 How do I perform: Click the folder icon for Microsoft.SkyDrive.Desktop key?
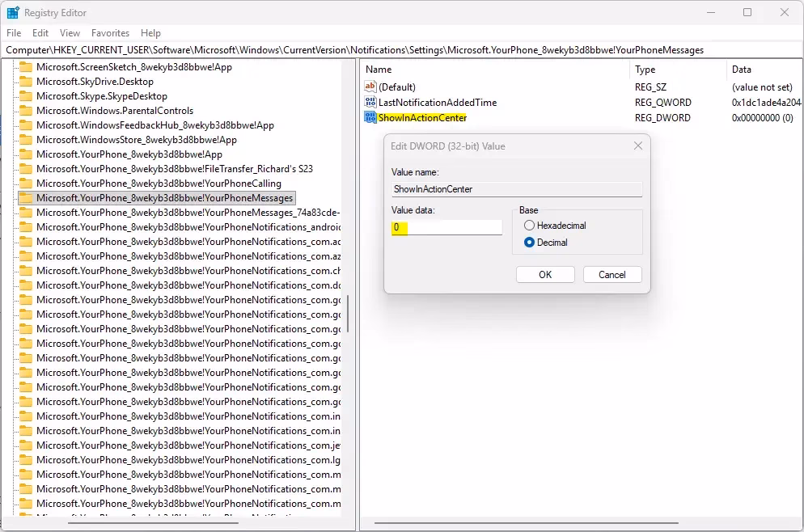[x=27, y=80]
